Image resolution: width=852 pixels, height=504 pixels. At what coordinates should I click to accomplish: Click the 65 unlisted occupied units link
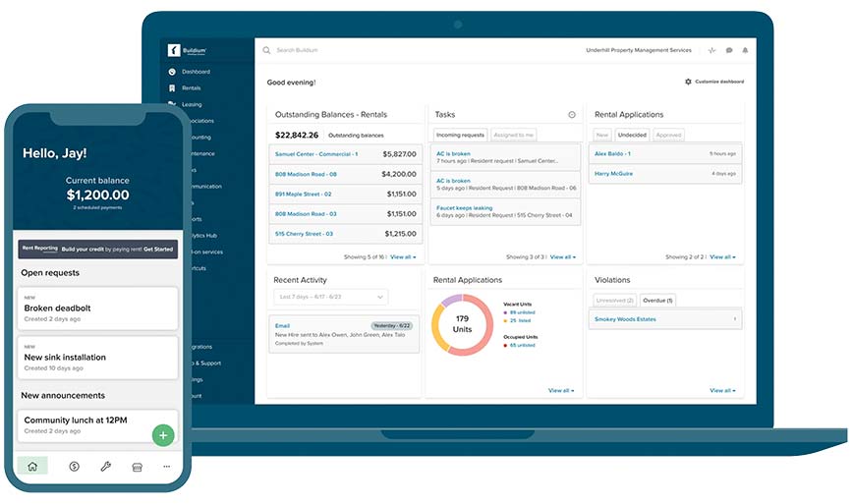pos(522,345)
